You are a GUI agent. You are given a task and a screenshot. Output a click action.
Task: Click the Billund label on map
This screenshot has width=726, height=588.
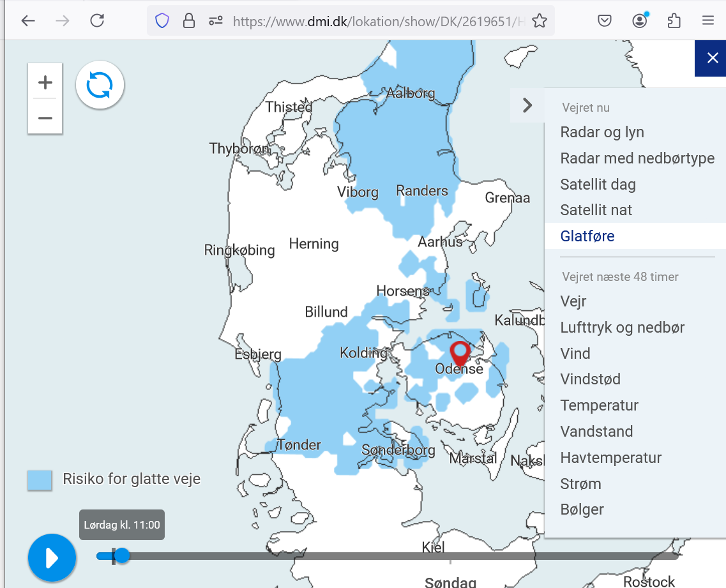tap(326, 312)
